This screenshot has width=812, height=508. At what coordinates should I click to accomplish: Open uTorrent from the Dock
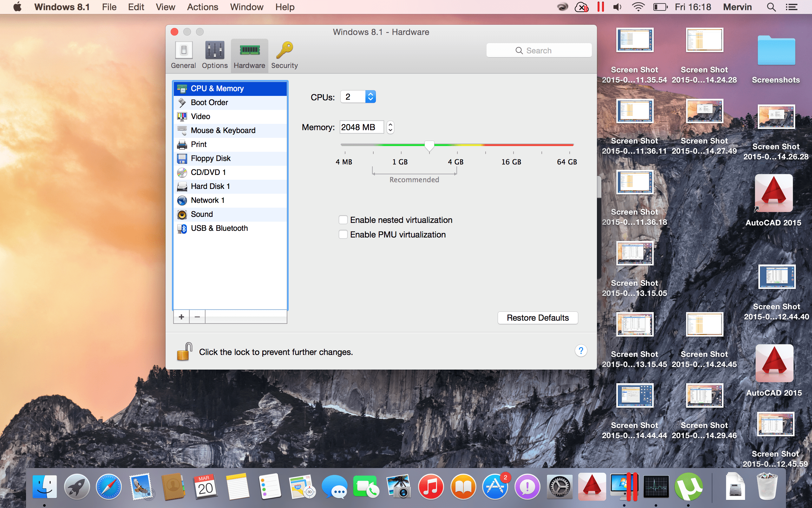(689, 486)
